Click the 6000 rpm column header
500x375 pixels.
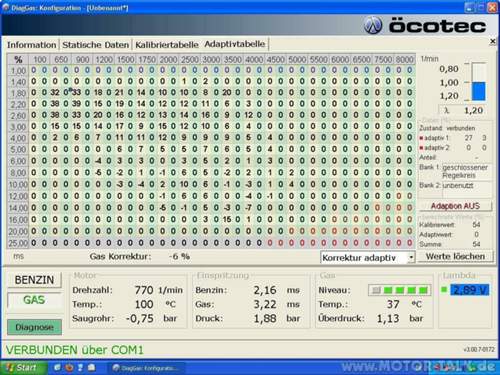(340, 60)
